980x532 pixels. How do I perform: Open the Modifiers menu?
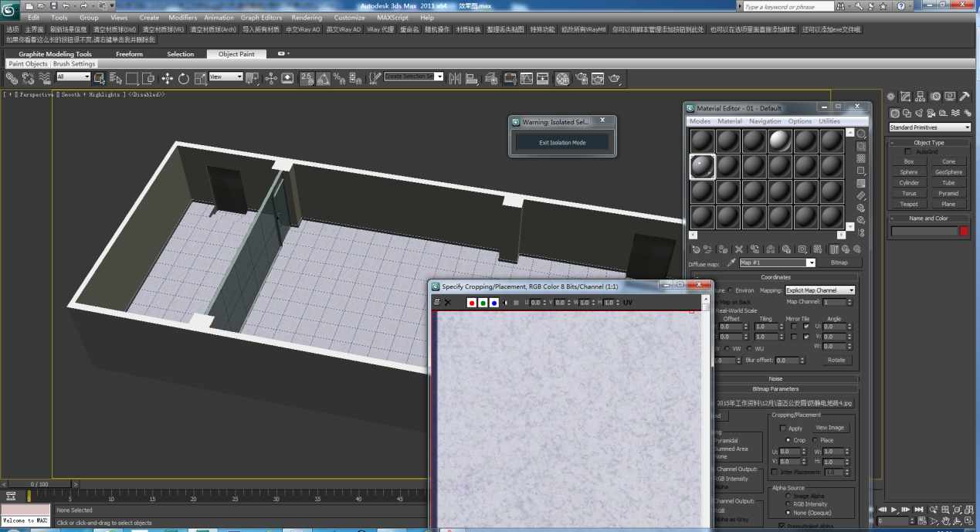tap(182, 18)
